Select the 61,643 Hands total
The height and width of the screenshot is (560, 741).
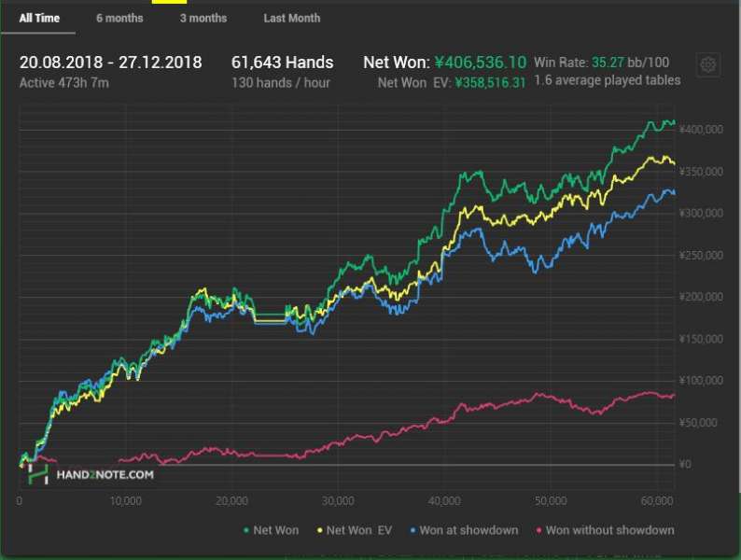click(x=282, y=63)
